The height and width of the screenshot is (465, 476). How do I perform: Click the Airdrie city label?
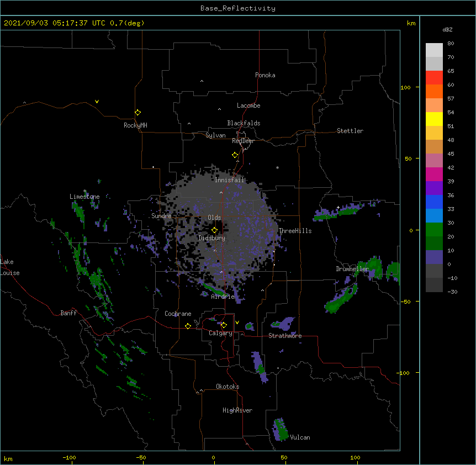point(223,297)
